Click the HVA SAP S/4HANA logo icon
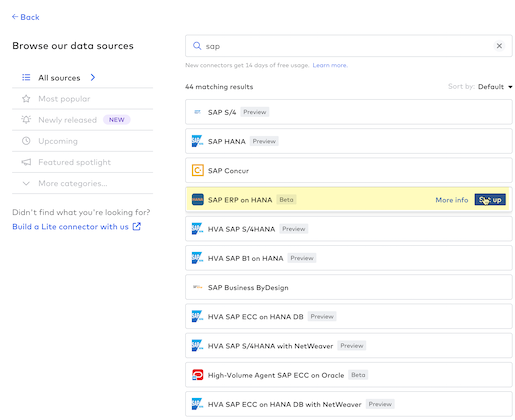 (197, 229)
